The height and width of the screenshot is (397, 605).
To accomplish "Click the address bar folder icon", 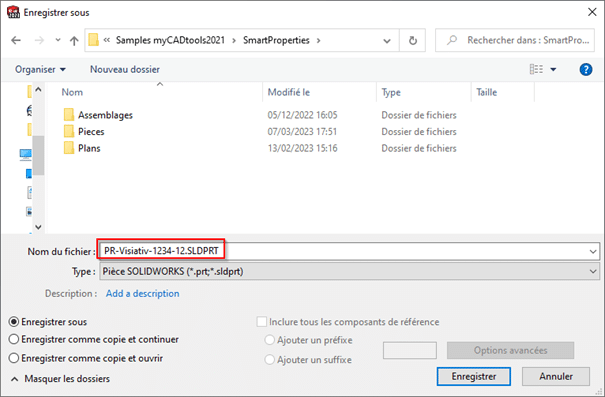I will coord(93,40).
